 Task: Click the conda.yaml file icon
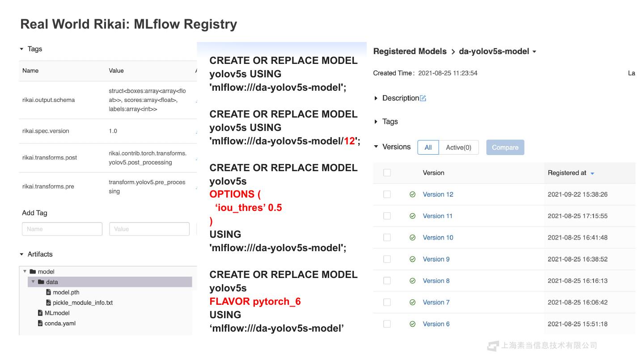pyautogui.click(x=40, y=323)
